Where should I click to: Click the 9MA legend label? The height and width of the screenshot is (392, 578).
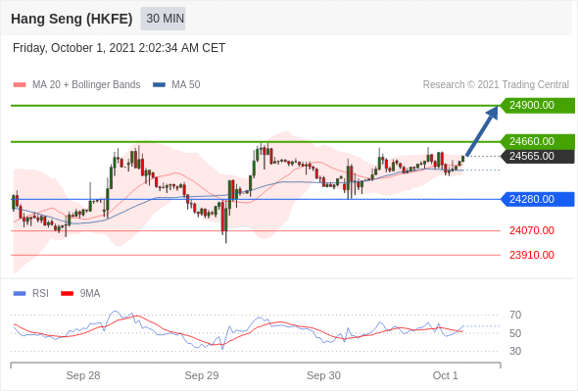point(90,294)
